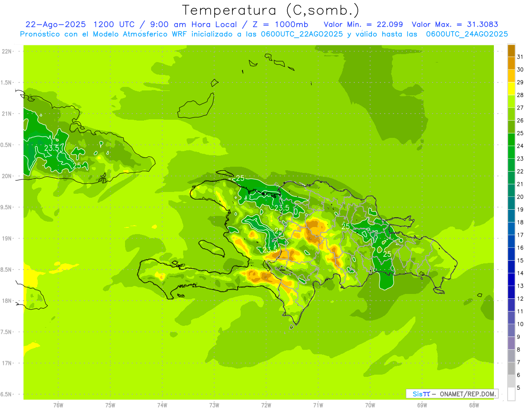Click the valid-until time '0600UTC_24AGO2025'
The width and height of the screenshot is (532, 411).
point(467,34)
